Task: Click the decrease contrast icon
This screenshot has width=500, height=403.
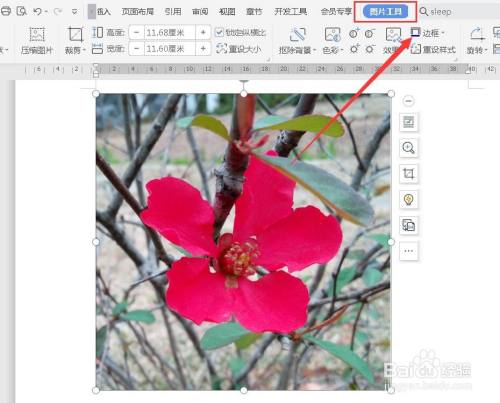Action: 369,33
